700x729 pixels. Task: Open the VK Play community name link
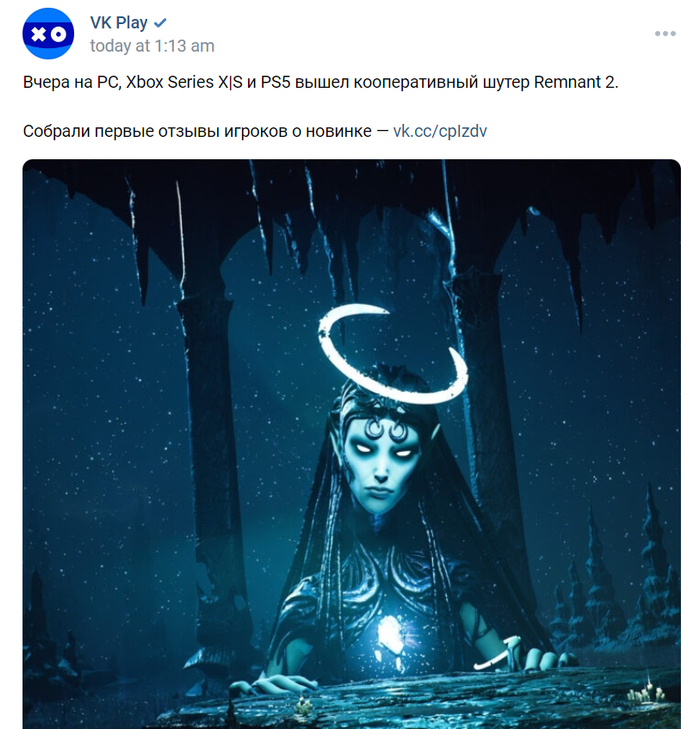[119, 22]
